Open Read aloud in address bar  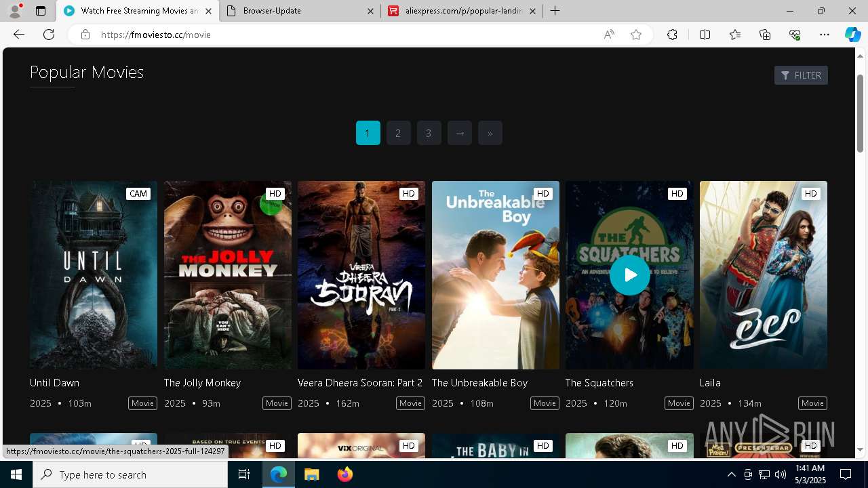tap(609, 35)
